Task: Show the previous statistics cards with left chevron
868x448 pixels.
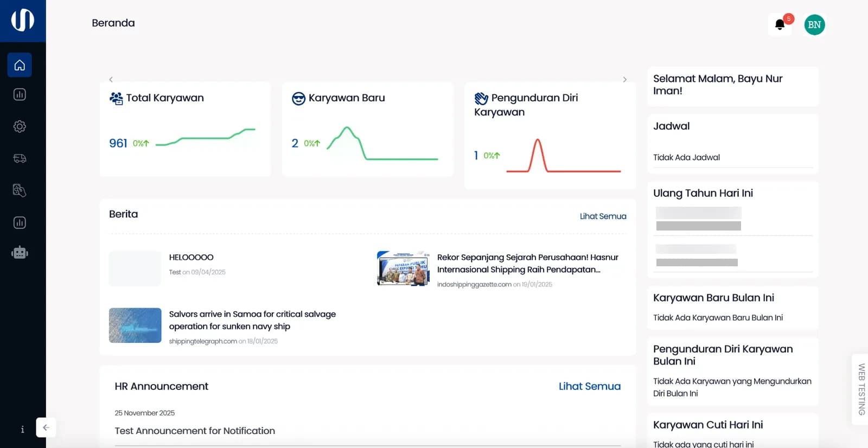Action: click(x=111, y=79)
